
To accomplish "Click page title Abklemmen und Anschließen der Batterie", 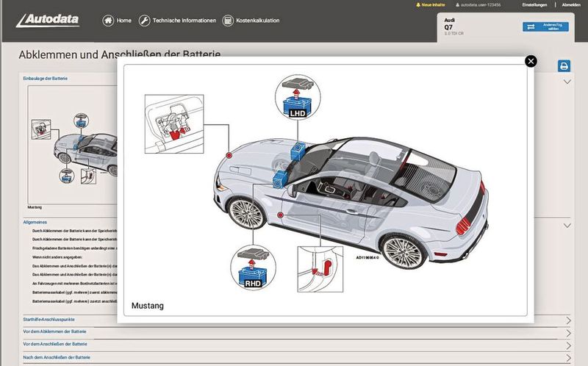I will pos(120,54).
